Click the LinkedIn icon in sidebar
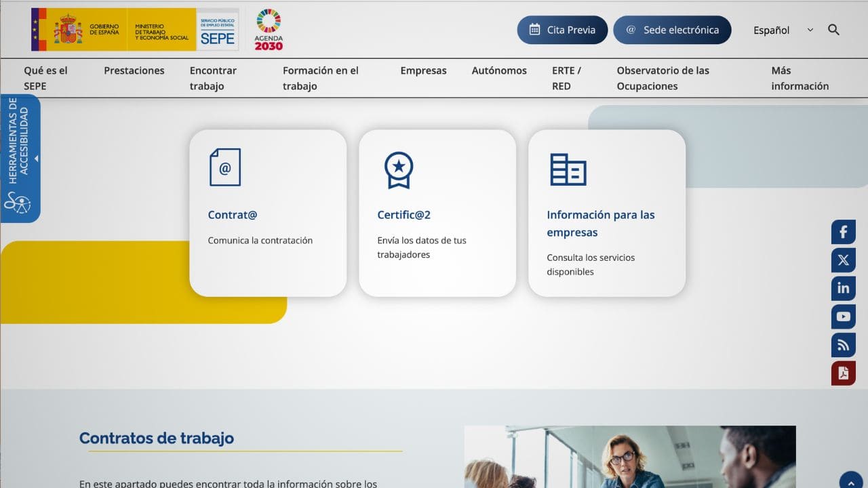The height and width of the screenshot is (488, 868). (x=843, y=288)
